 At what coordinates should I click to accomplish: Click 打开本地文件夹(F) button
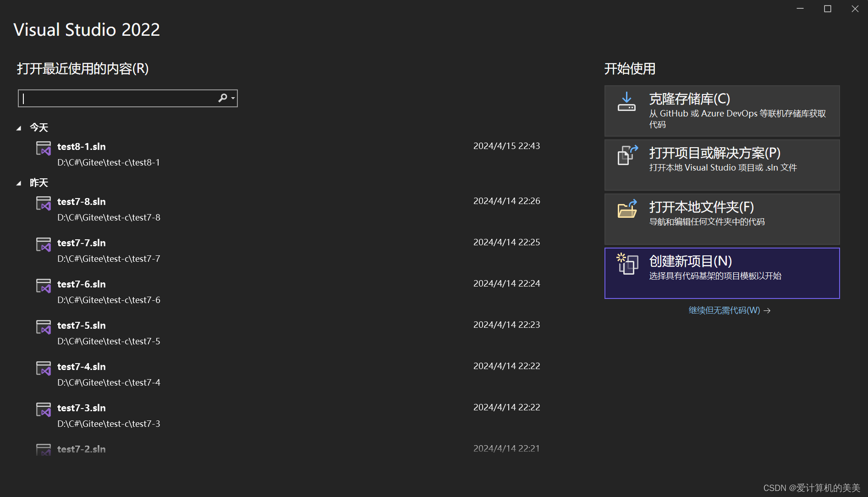click(x=722, y=219)
